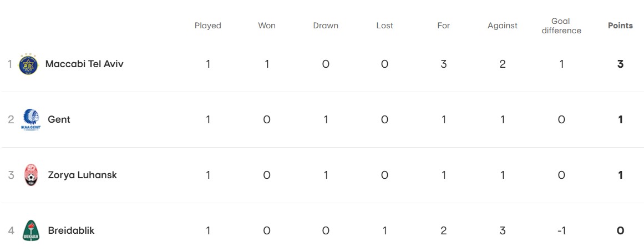Open the Maccabi Tel Aviv team link
Screen dimensions: 644x251
coord(84,64)
